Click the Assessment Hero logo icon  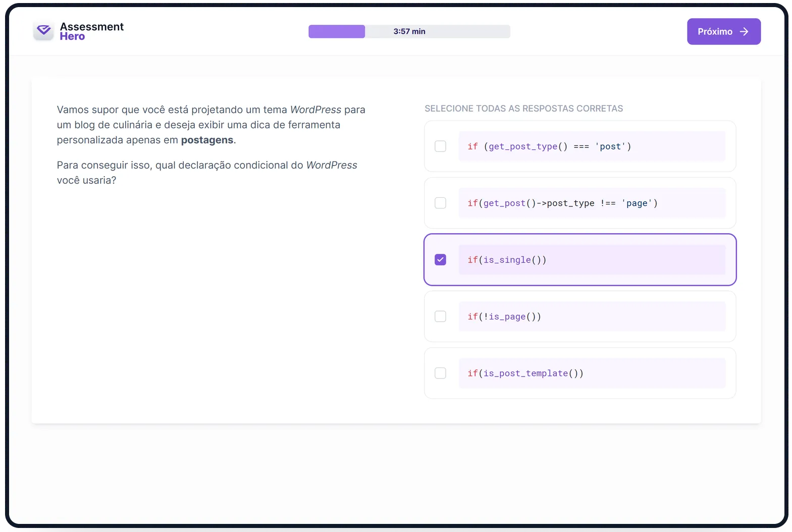pos(43,31)
